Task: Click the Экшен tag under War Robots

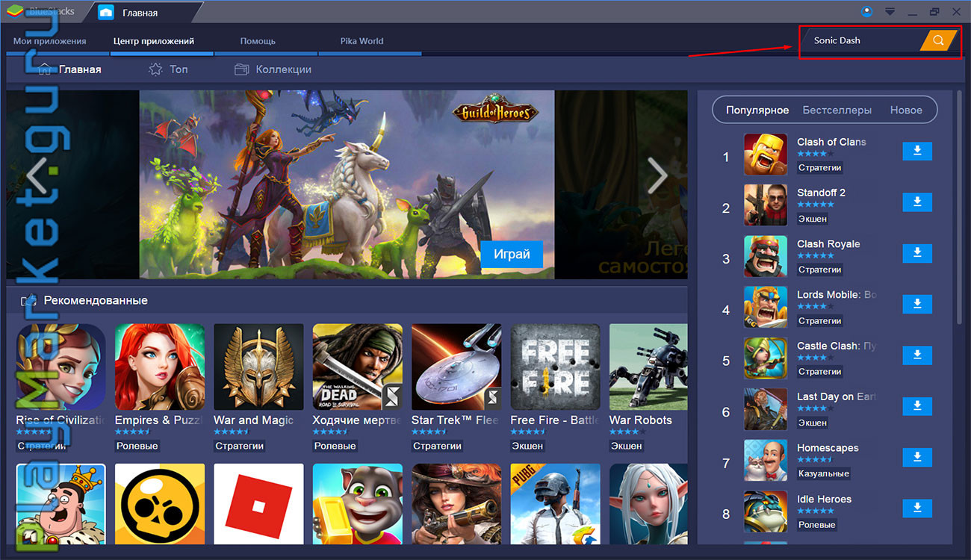Action: point(626,446)
